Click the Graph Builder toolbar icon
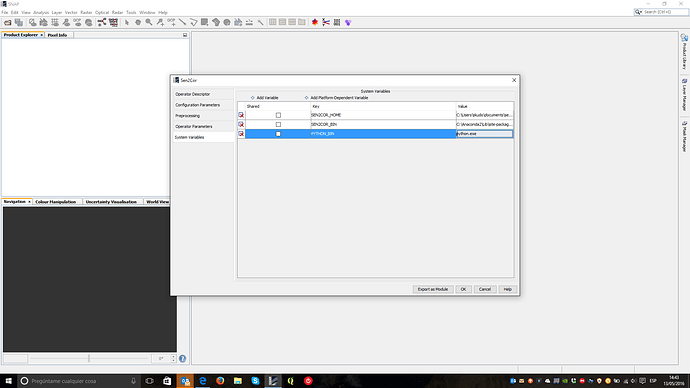Viewport: 690px width, 388px height. click(102, 22)
